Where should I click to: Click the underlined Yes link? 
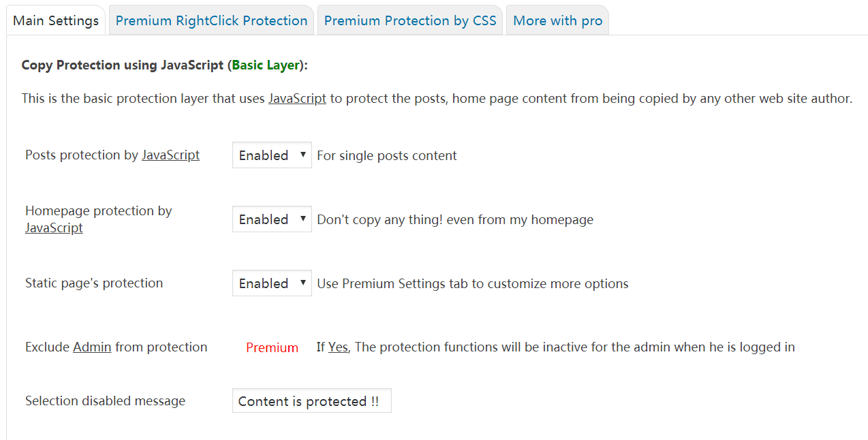338,347
